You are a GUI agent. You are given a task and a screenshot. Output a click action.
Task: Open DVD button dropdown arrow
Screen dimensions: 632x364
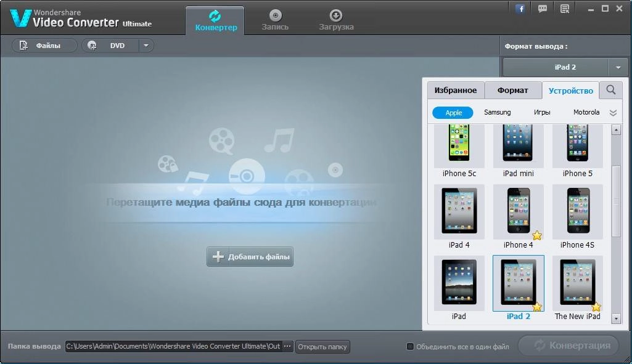pyautogui.click(x=146, y=46)
